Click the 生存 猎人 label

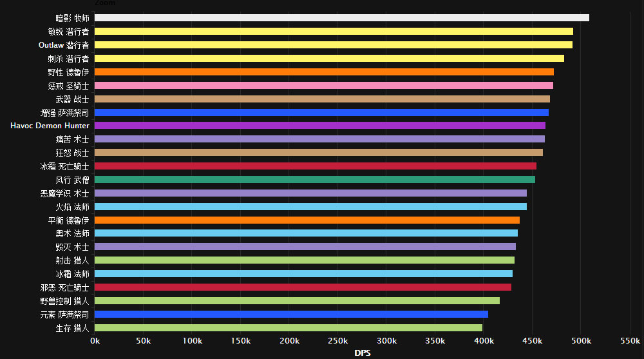click(x=72, y=328)
